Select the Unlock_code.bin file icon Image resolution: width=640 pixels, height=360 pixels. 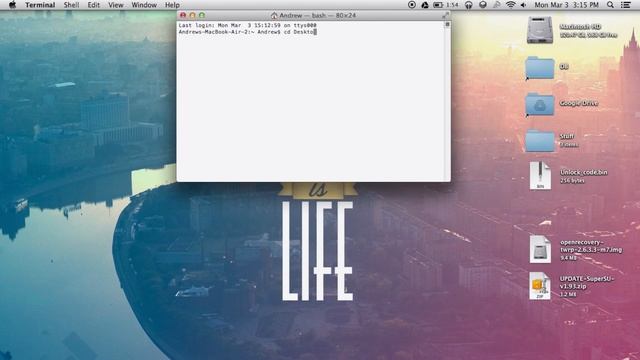(540, 176)
